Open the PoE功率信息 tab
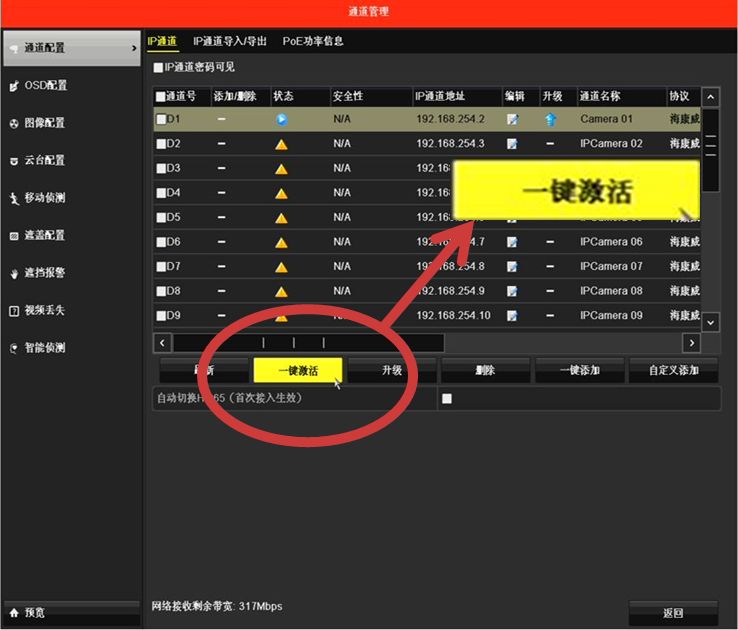 (x=313, y=41)
